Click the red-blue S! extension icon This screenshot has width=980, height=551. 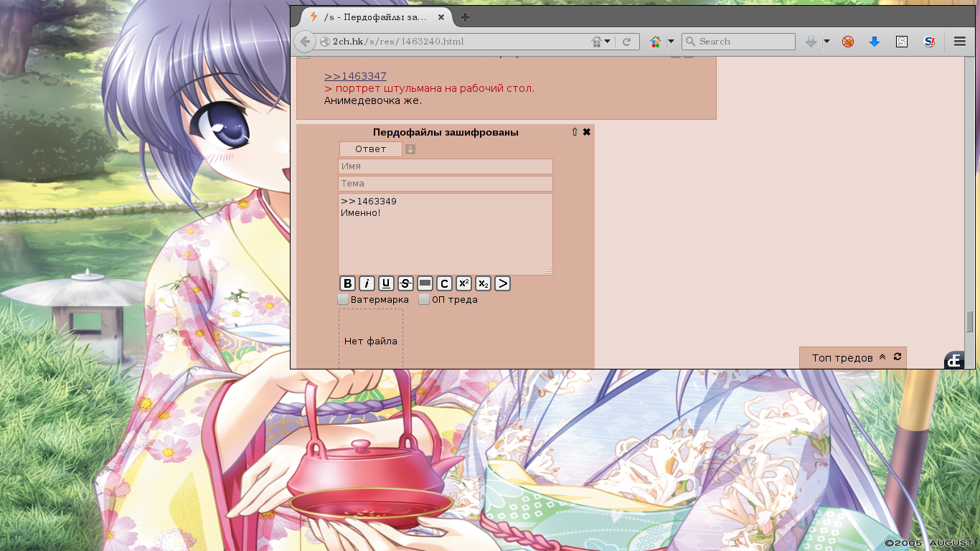tap(929, 42)
